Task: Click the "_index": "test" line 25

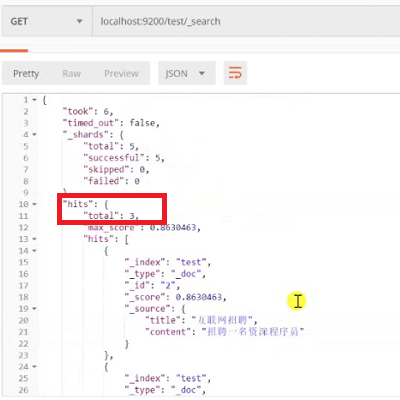Action: (x=168, y=378)
